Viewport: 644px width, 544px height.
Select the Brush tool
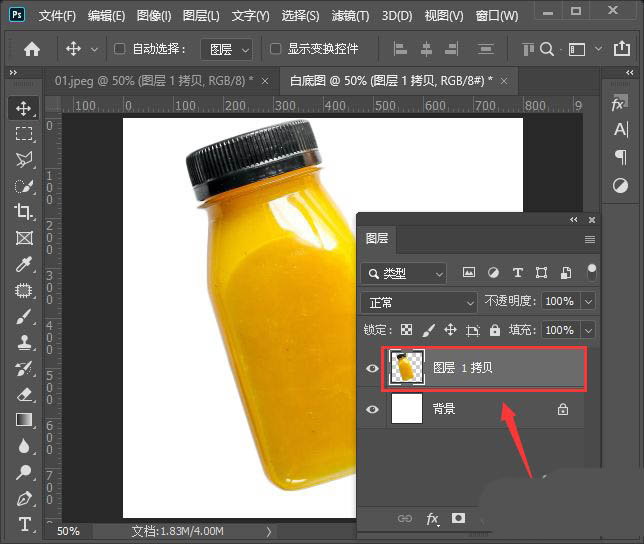[x=23, y=317]
